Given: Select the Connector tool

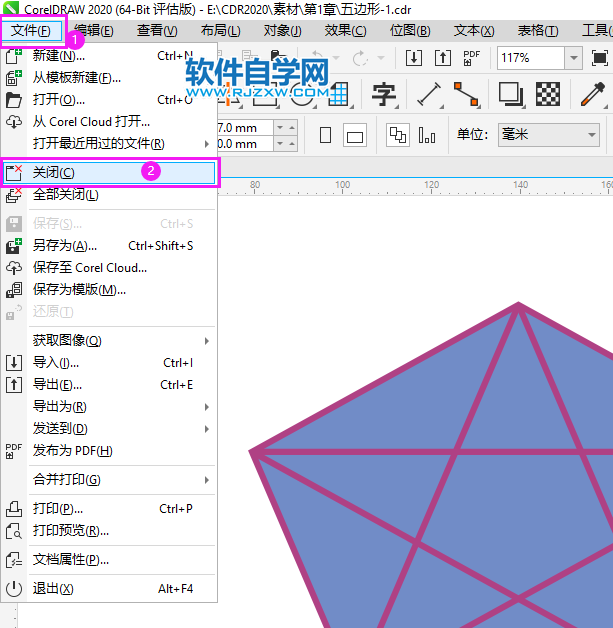Looking at the screenshot, I should point(466,95).
